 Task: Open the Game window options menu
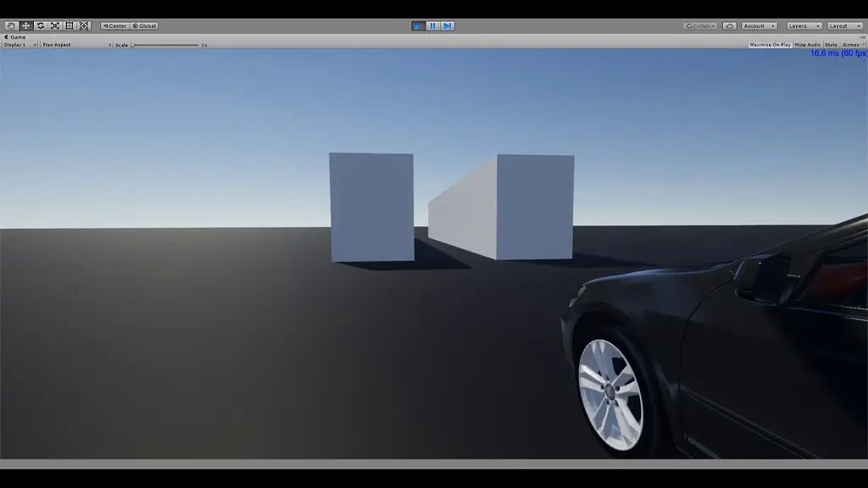[862, 37]
